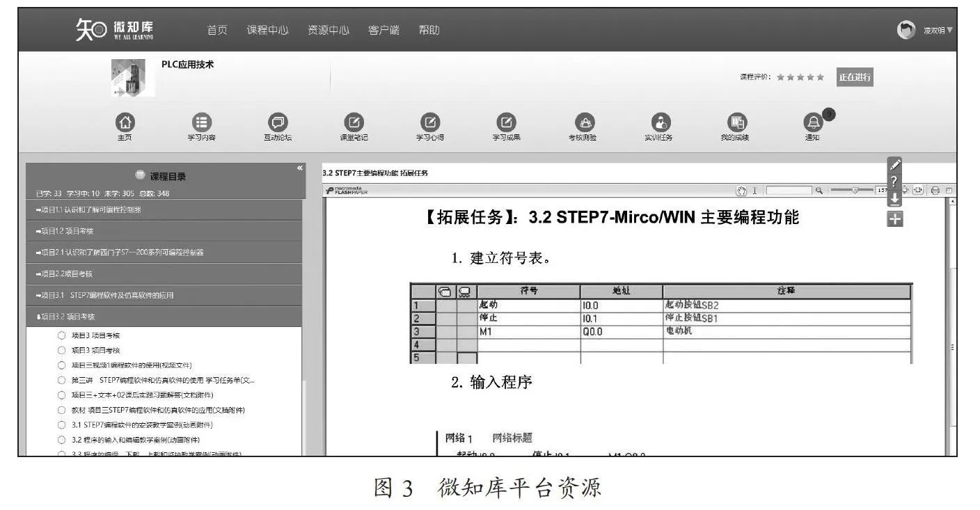
Task: Open FlashPaper document in new window icon
Action: click(x=948, y=190)
